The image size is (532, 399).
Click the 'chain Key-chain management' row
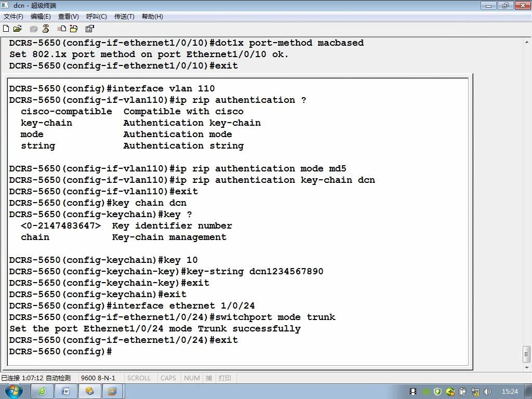pyautogui.click(x=124, y=237)
